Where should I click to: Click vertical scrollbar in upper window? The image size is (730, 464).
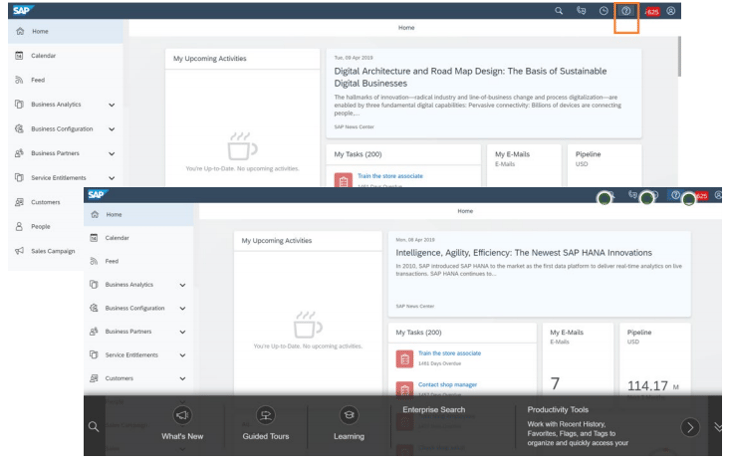[679, 56]
